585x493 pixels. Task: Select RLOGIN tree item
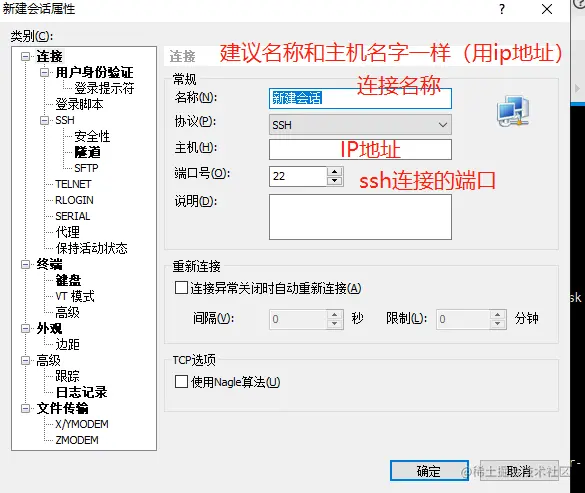pos(74,200)
